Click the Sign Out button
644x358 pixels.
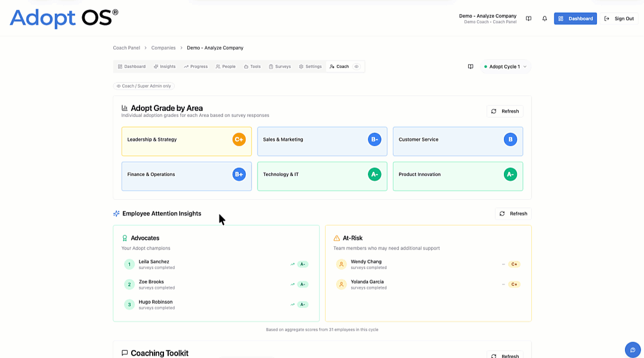pyautogui.click(x=620, y=18)
